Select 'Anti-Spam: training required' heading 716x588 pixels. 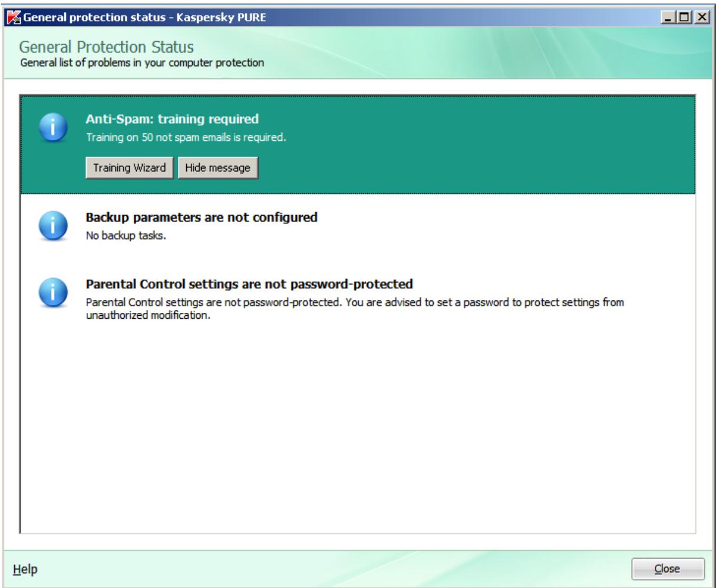pos(172,120)
